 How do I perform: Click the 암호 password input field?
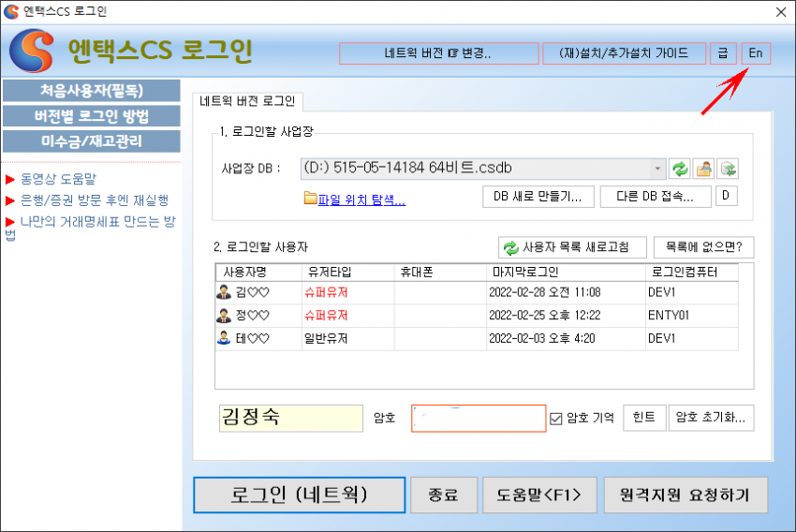479,419
